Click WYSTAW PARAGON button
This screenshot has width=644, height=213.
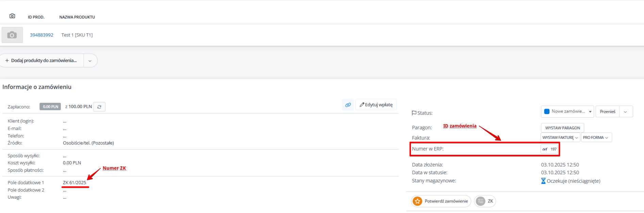pyautogui.click(x=562, y=128)
